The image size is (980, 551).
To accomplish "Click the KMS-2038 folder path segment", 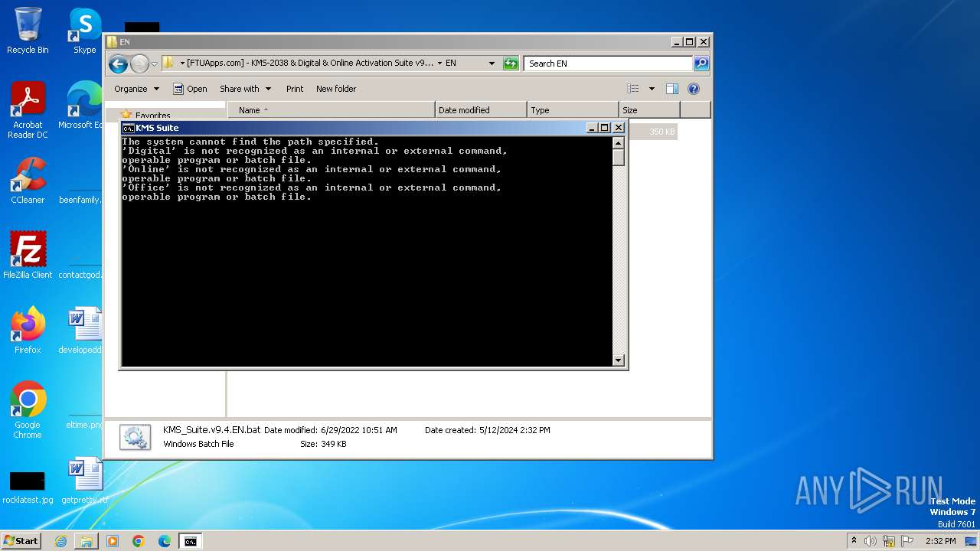I will coord(310,64).
